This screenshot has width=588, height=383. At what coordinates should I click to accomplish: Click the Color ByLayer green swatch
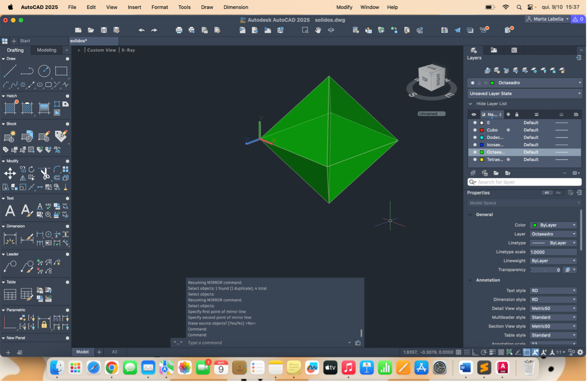tap(535, 225)
